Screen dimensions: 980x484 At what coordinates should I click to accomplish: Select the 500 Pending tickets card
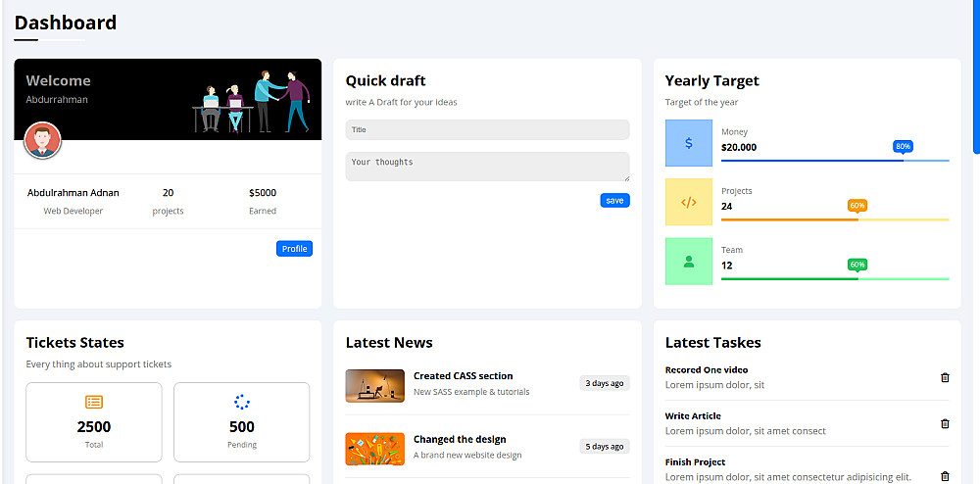pos(242,422)
